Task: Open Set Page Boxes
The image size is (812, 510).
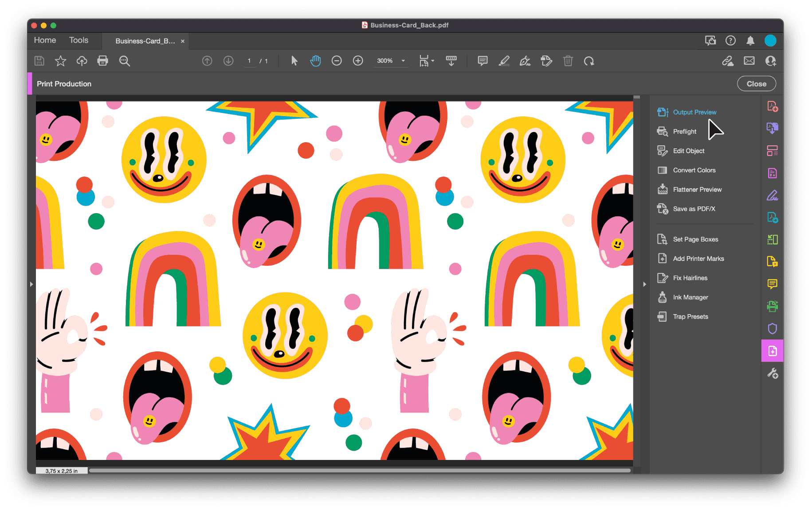Action: [x=687, y=239]
